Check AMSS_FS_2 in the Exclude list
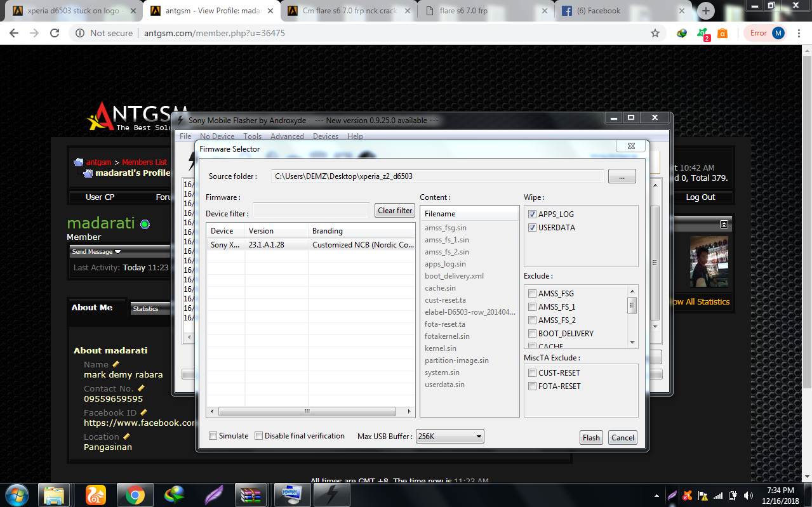The height and width of the screenshot is (507, 812). pyautogui.click(x=532, y=320)
